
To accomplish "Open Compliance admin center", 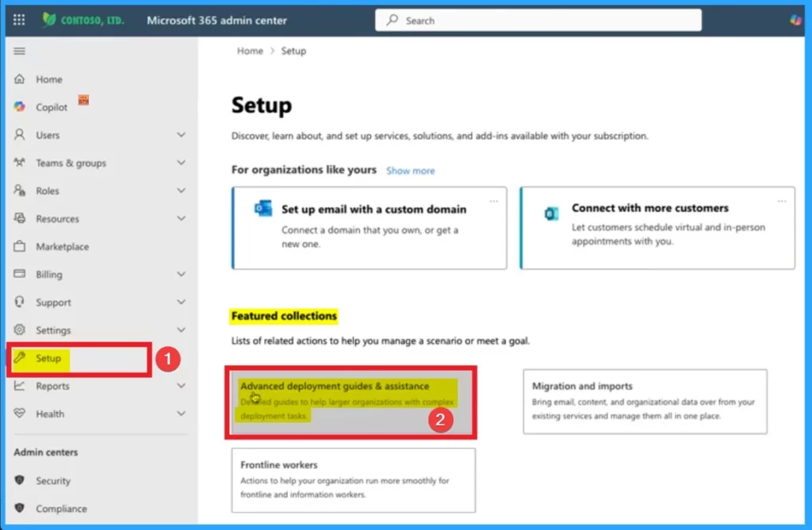I will [x=61, y=509].
